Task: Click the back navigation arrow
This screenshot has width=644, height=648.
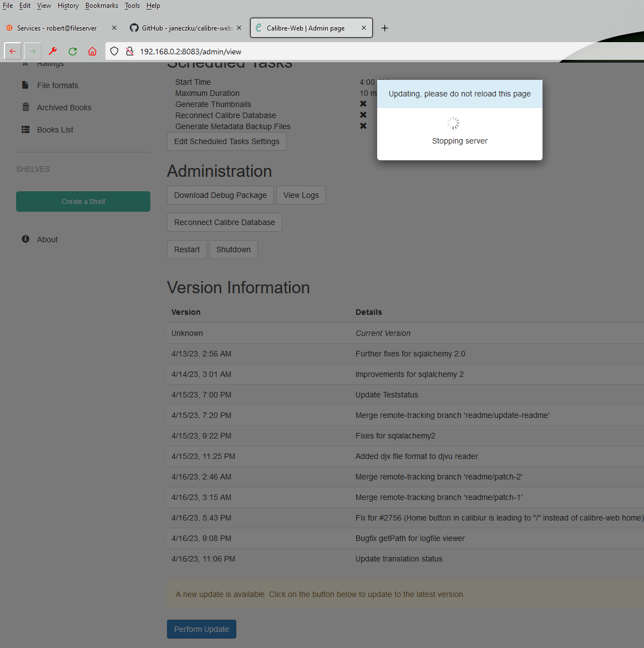Action: point(12,51)
